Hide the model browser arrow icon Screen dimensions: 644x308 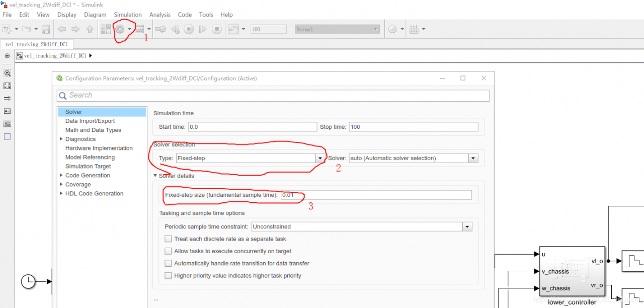(x=7, y=56)
